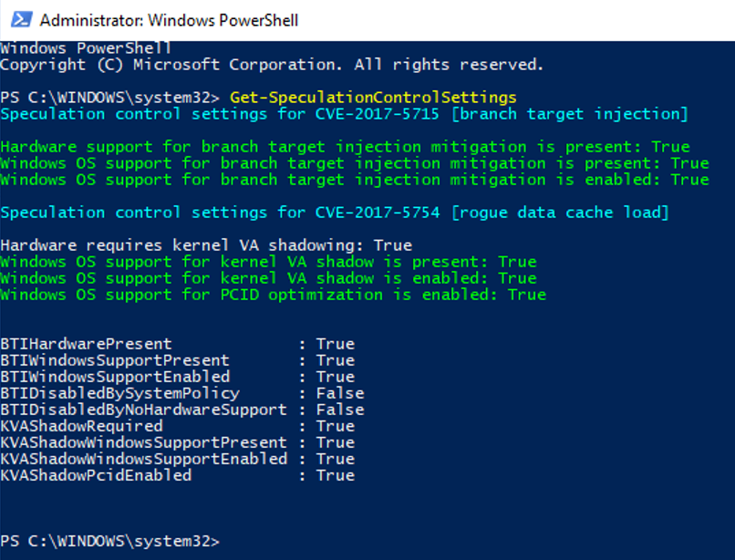The height and width of the screenshot is (560, 735).
Task: Click 'Hardware requires kernel VA shadowing' line
Action: click(206, 245)
